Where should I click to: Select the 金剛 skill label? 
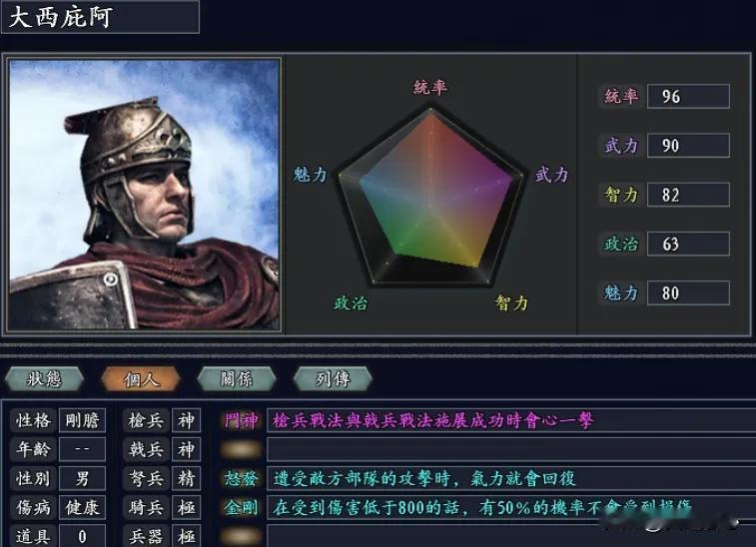(241, 507)
